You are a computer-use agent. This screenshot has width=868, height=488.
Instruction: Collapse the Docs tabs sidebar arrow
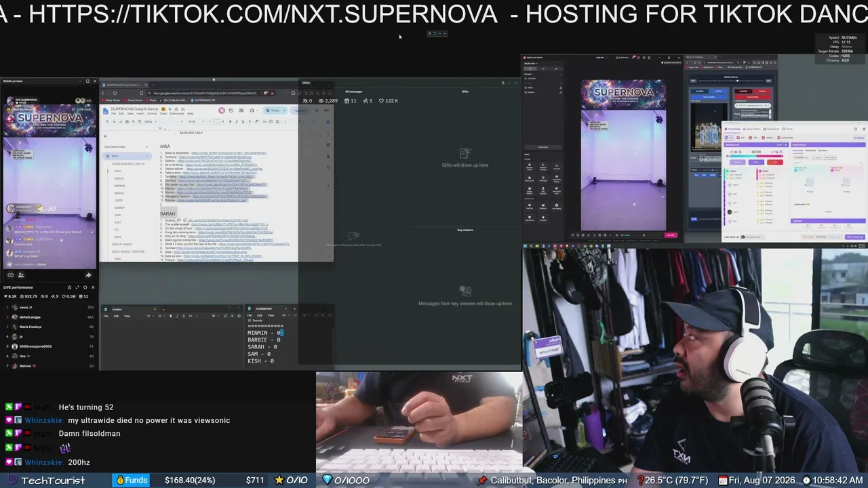[x=105, y=136]
